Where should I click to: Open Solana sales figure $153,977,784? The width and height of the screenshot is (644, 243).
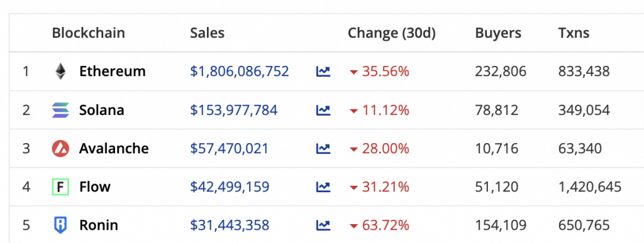click(234, 111)
